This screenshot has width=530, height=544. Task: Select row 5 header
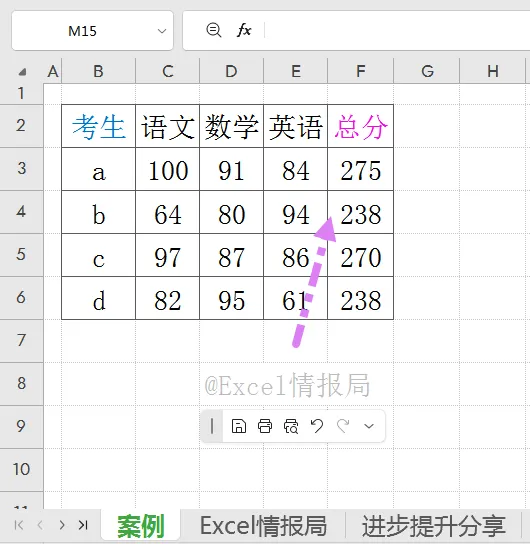[22, 255]
